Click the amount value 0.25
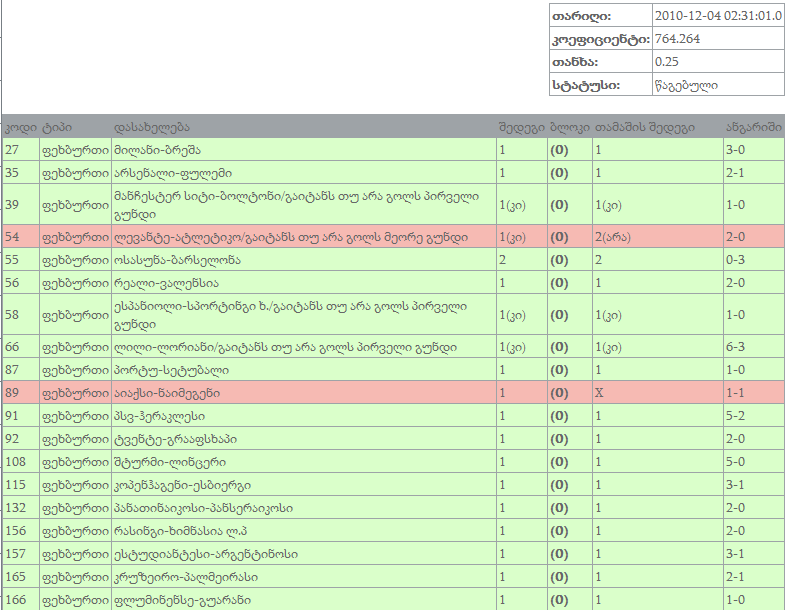The width and height of the screenshot is (788, 610). 666,62
